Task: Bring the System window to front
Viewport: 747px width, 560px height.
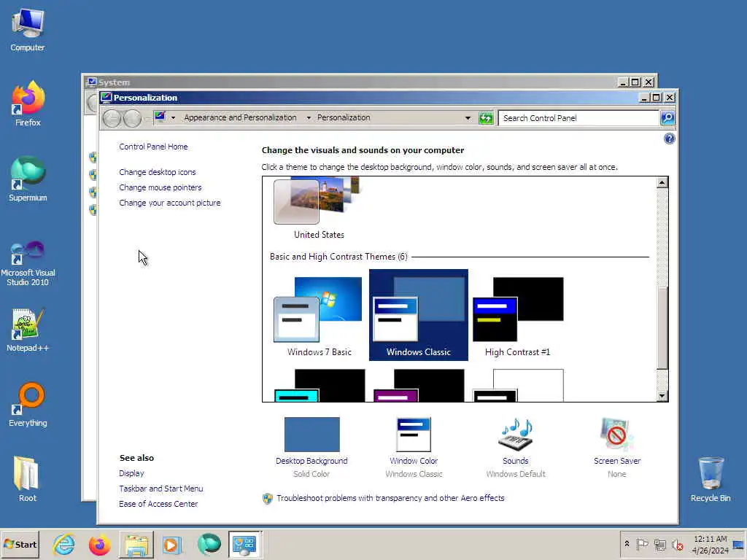Action: click(x=352, y=82)
